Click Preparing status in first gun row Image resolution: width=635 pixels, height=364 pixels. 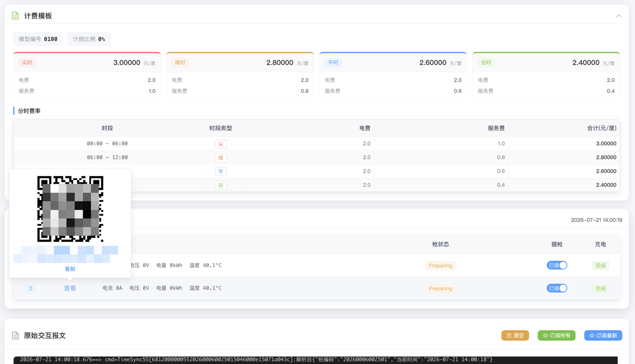(441, 266)
